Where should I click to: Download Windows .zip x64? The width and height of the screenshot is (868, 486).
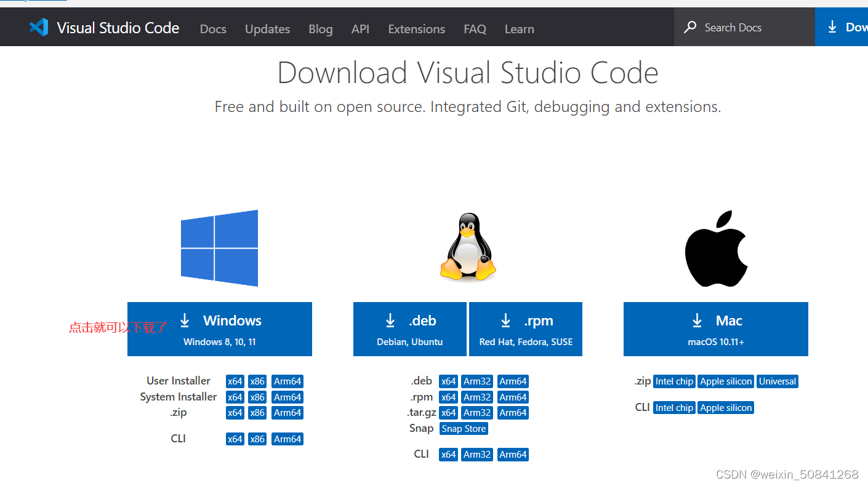tap(235, 413)
